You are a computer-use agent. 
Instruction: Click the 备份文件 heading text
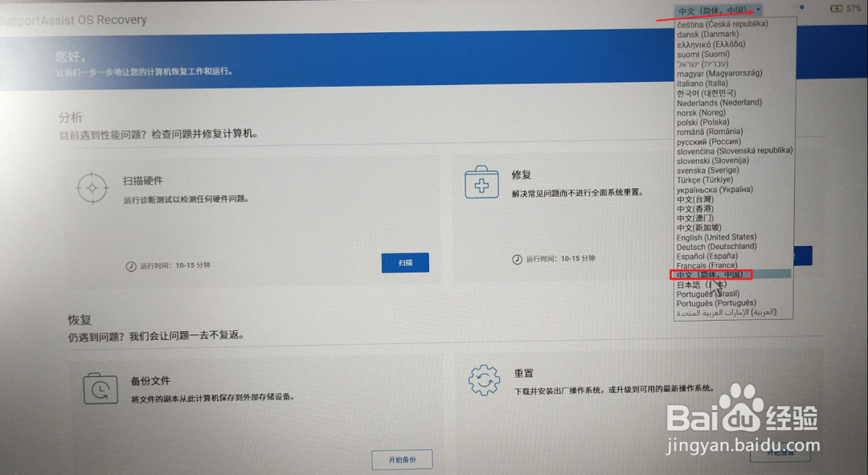pyautogui.click(x=150, y=381)
